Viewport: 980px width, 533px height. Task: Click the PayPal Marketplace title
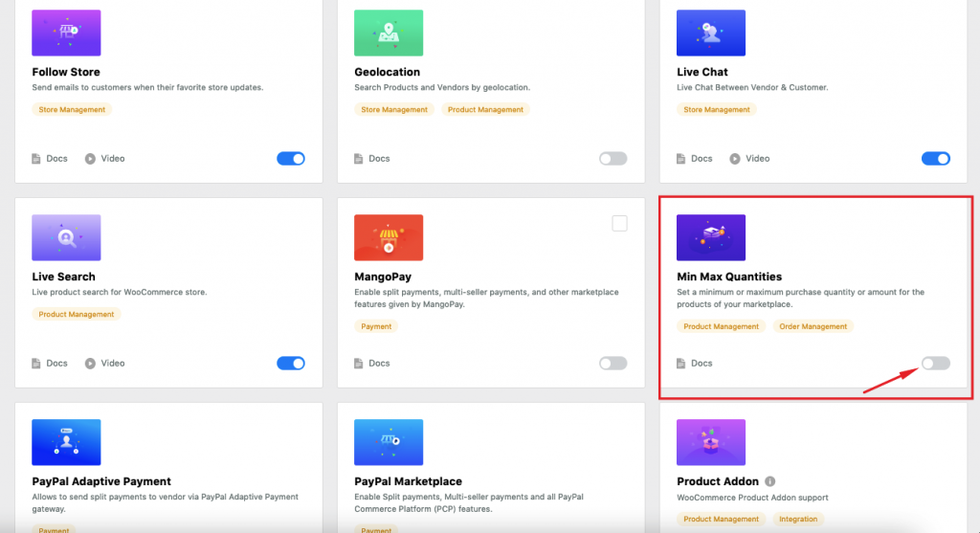point(408,481)
